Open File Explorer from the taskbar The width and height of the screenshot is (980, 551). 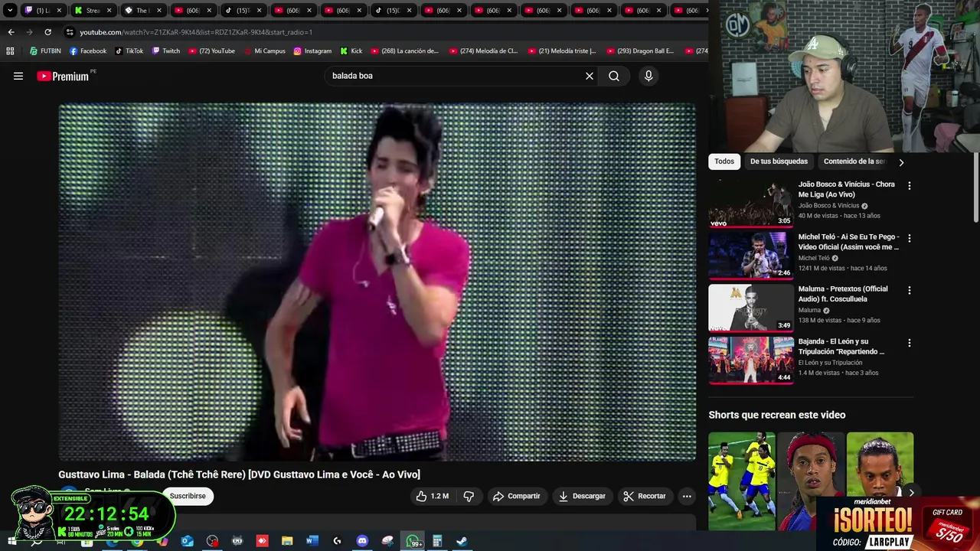coord(287,541)
